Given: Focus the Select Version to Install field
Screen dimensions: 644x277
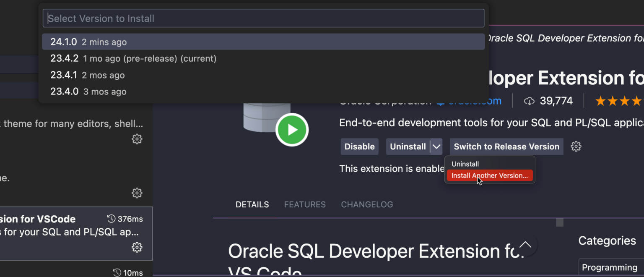Looking at the screenshot, I should (x=263, y=18).
